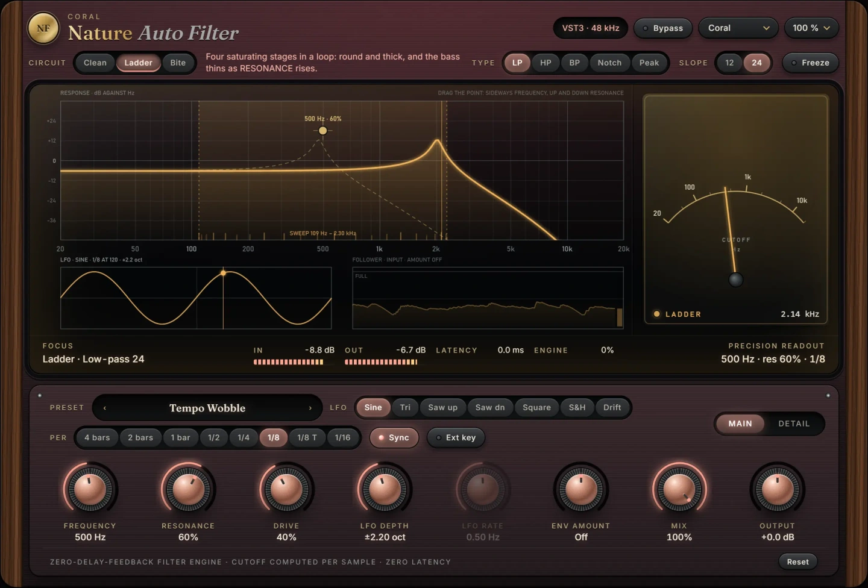The image size is (868, 588).
Task: Click the cutoff meter needle pivot
Action: tap(735, 280)
